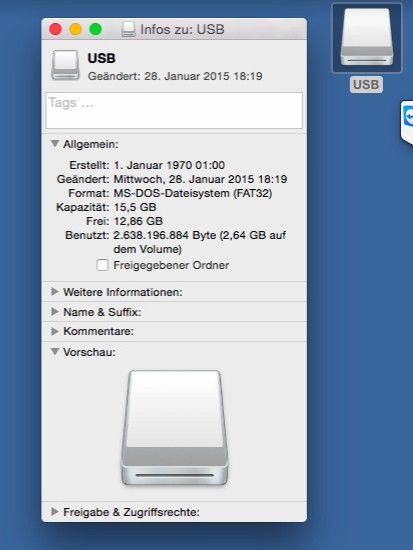
Task: Click the USB drive icon in the header
Action: click(65, 65)
